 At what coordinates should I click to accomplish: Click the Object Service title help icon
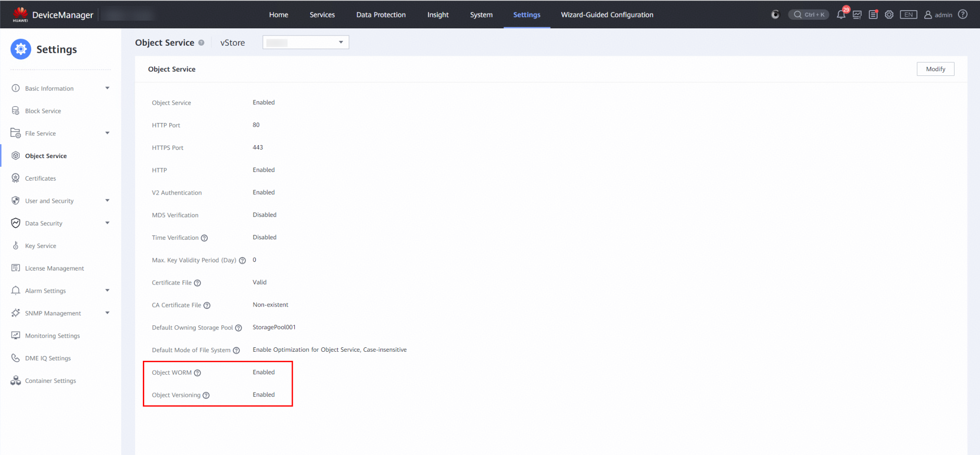click(201, 43)
